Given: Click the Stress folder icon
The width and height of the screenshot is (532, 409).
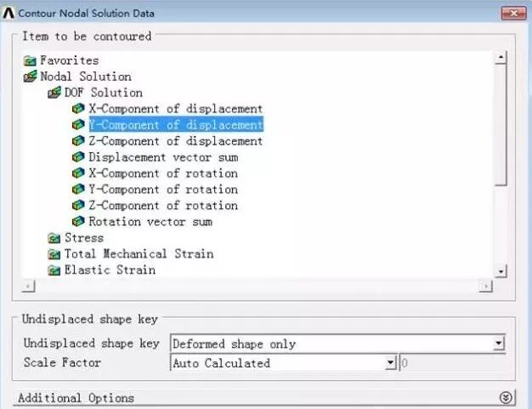Looking at the screenshot, I should tap(54, 238).
